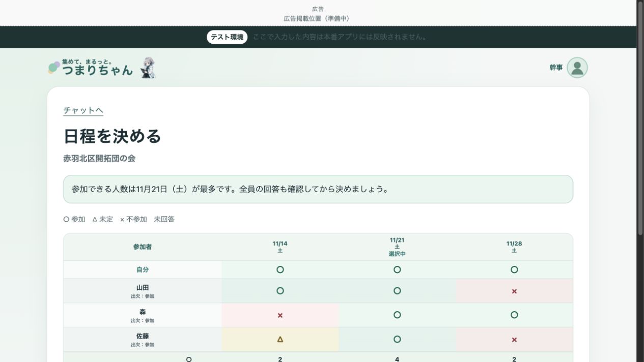Click the 11月21日 recommendation notice box
The image size is (644, 362).
tap(318, 189)
